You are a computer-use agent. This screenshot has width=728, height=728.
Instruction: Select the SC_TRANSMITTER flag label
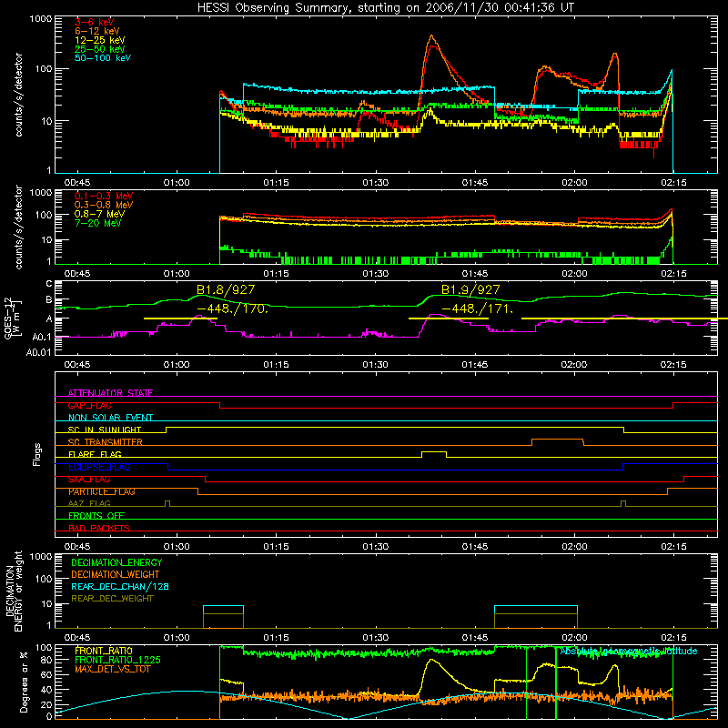coord(106,441)
